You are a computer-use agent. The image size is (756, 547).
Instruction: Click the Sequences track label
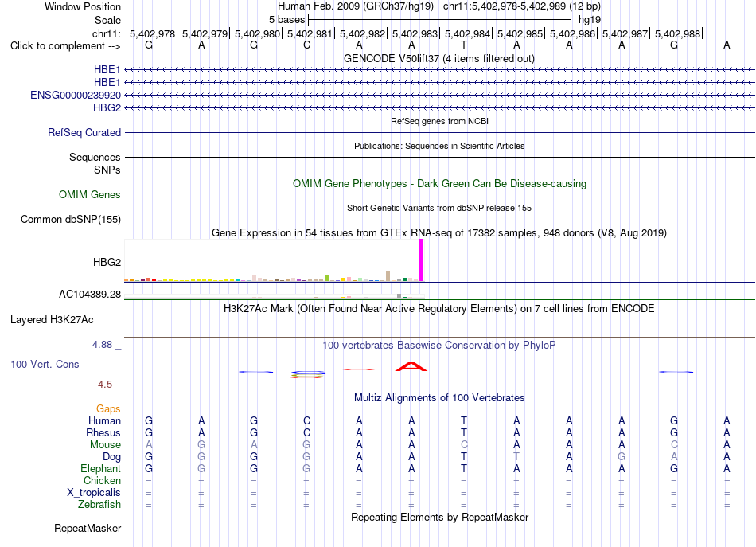tap(95, 157)
